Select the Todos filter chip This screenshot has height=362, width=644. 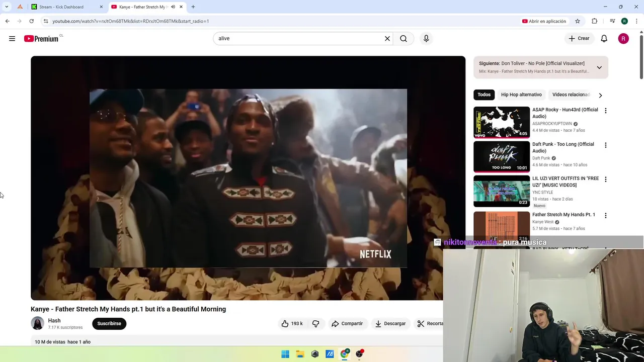484,95
